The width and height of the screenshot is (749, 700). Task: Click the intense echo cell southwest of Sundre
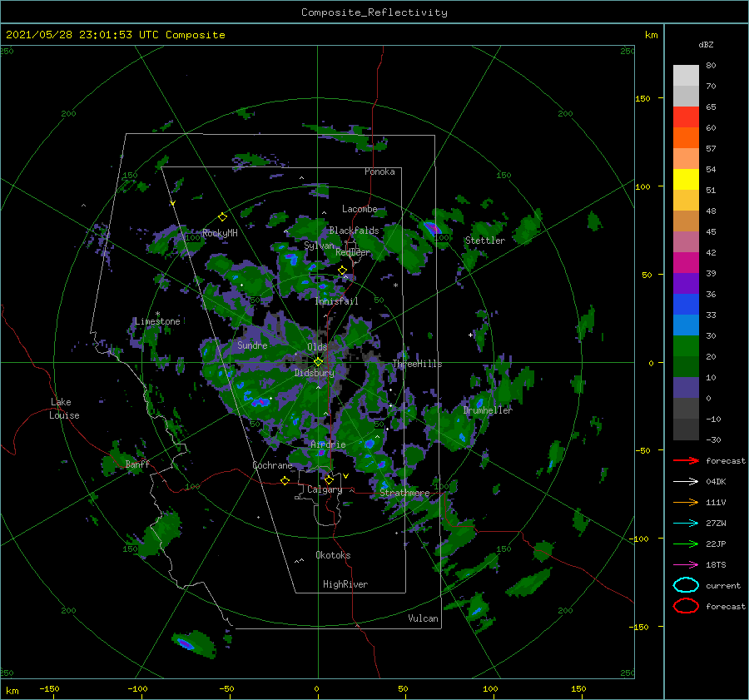(260, 402)
